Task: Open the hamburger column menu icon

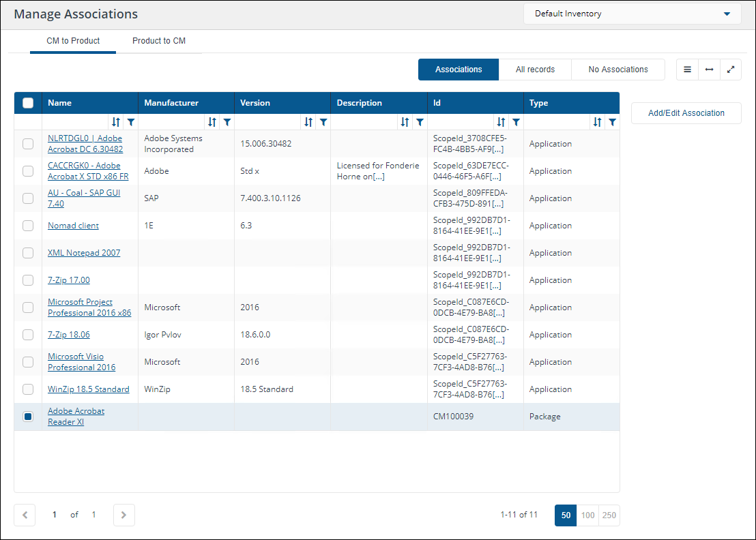Action: click(687, 70)
